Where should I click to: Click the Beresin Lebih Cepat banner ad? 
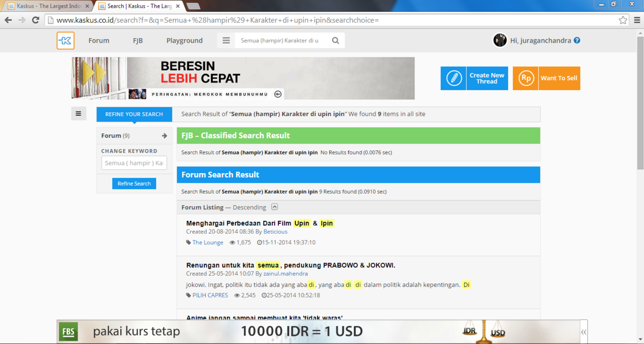click(243, 78)
